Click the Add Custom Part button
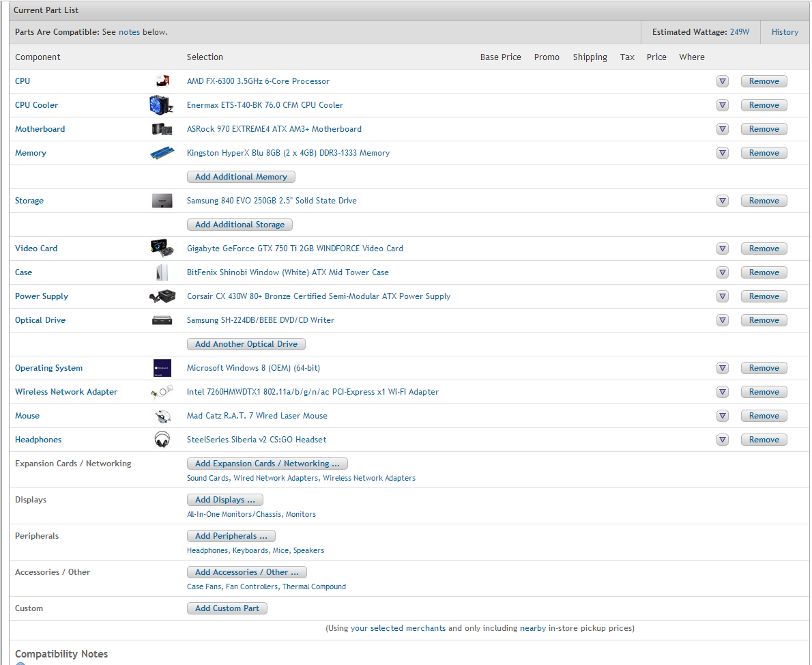The width and height of the screenshot is (812, 665). [x=227, y=608]
